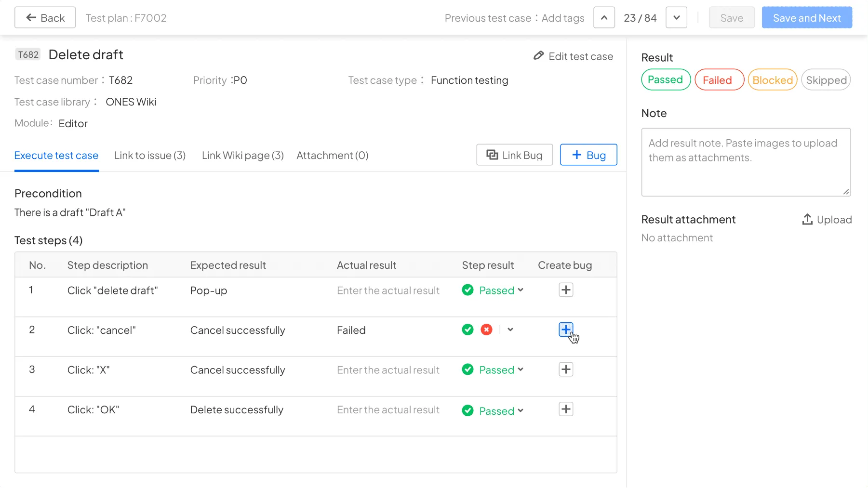The image size is (868, 488).
Task: Click the "ONES Wiki" library value
Action: pyautogui.click(x=131, y=102)
